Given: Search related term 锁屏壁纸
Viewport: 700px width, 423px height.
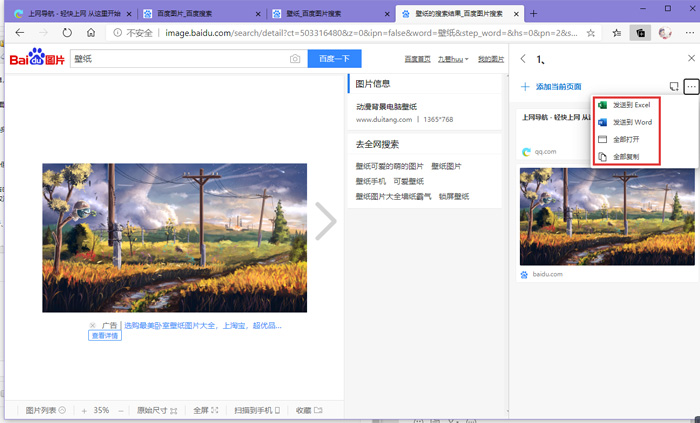Looking at the screenshot, I should click(454, 197).
